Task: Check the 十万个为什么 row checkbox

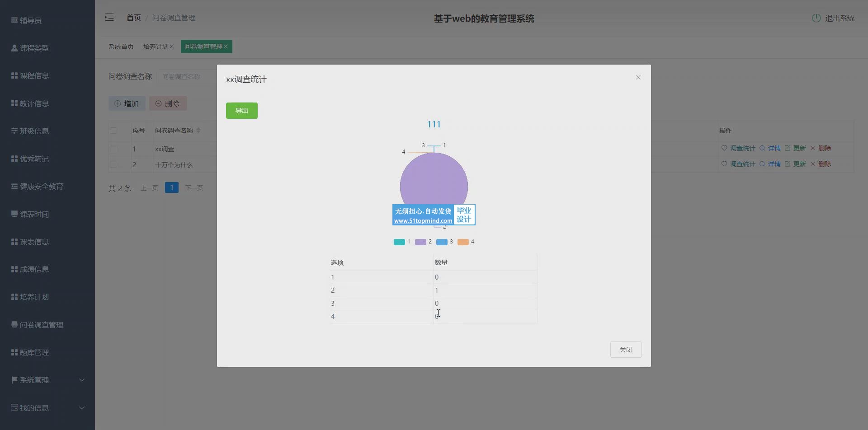Action: 113,165
